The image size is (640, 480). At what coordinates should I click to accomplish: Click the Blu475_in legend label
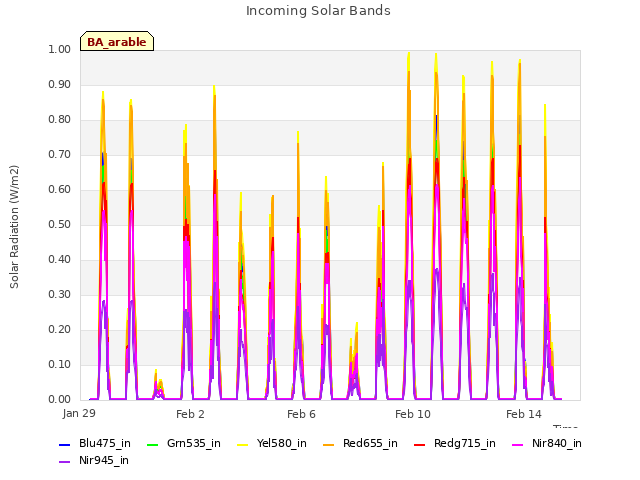point(105,443)
